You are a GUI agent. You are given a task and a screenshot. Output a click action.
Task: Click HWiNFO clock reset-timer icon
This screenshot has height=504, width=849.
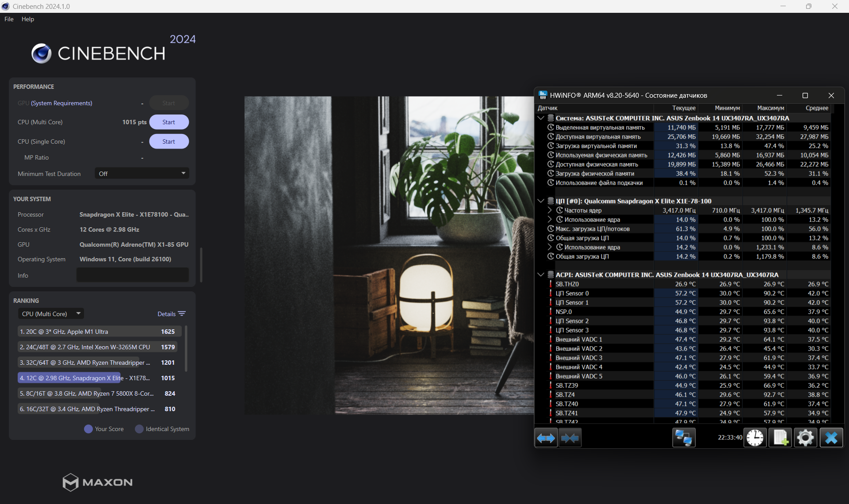coord(755,438)
